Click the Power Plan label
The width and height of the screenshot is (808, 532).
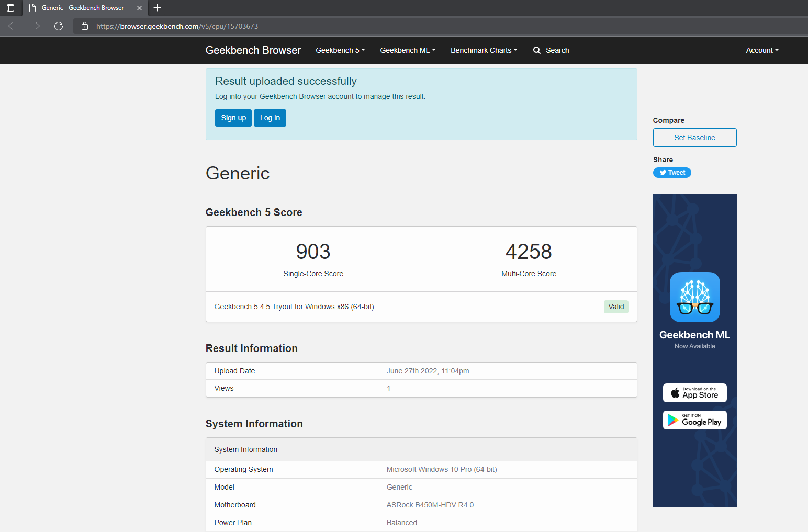[x=233, y=523]
